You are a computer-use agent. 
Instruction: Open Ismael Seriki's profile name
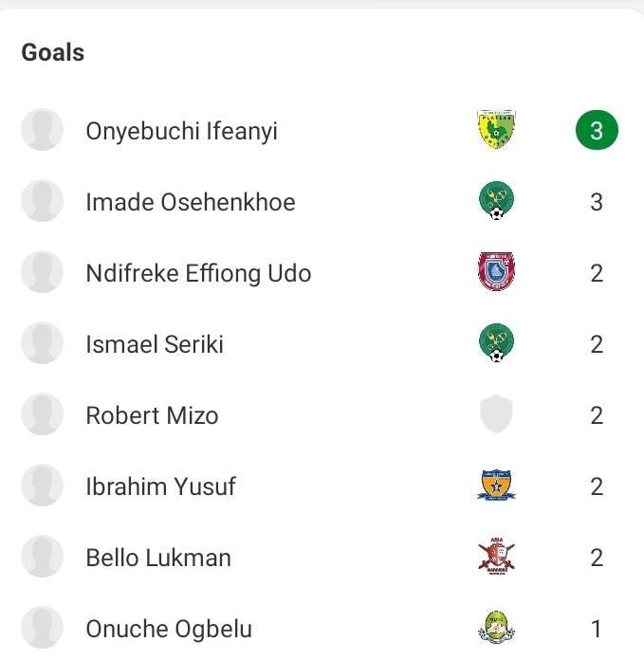[155, 344]
